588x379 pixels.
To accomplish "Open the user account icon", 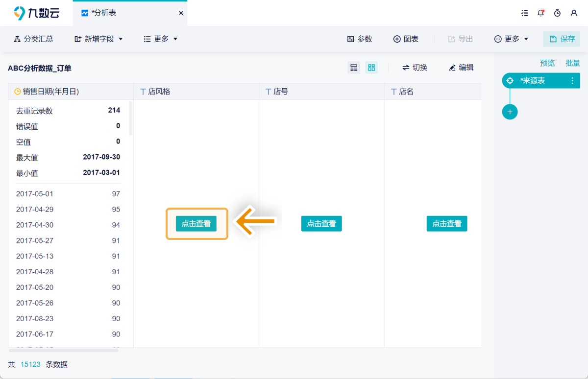I will point(574,13).
